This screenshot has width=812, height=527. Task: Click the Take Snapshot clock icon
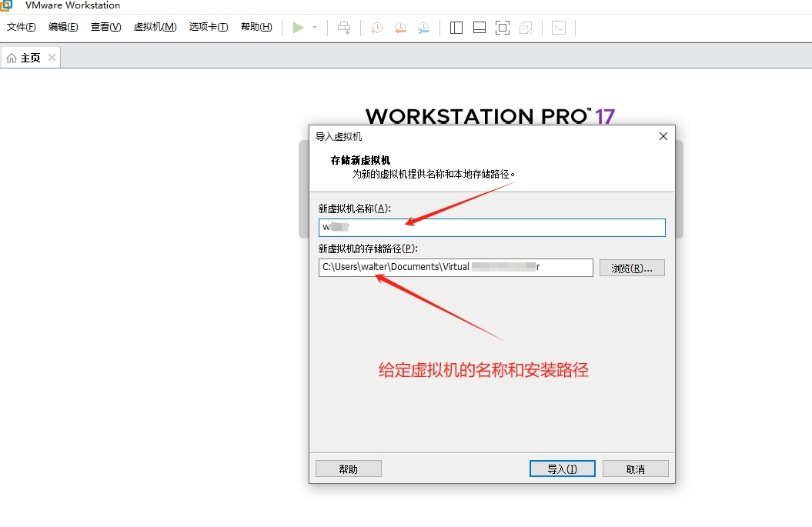pyautogui.click(x=376, y=28)
